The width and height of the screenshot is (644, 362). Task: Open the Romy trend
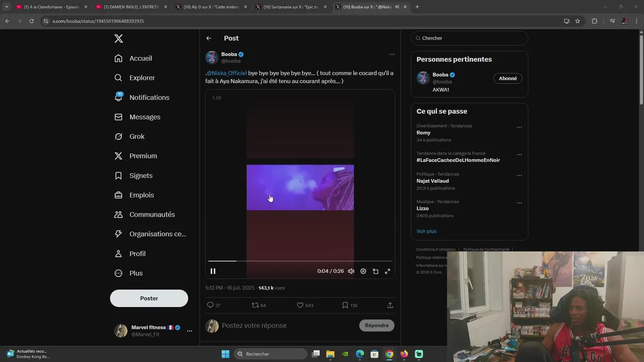pyautogui.click(x=424, y=133)
